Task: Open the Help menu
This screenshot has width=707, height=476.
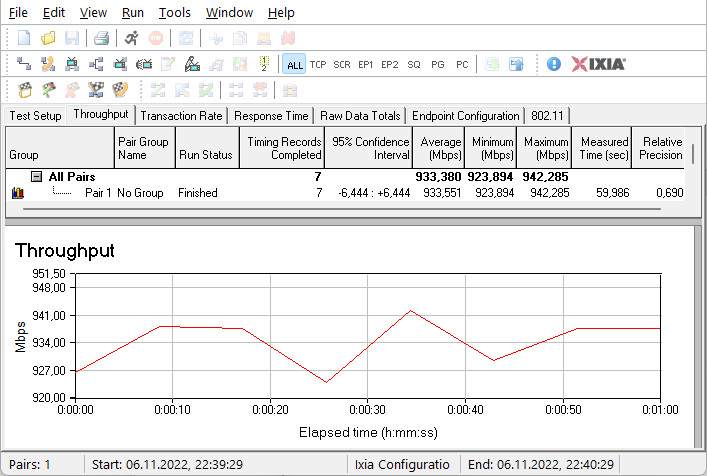Action: pos(281,13)
